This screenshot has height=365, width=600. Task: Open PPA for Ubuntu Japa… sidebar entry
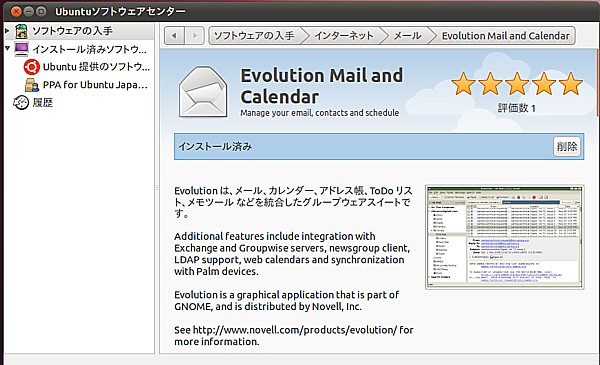(95, 85)
